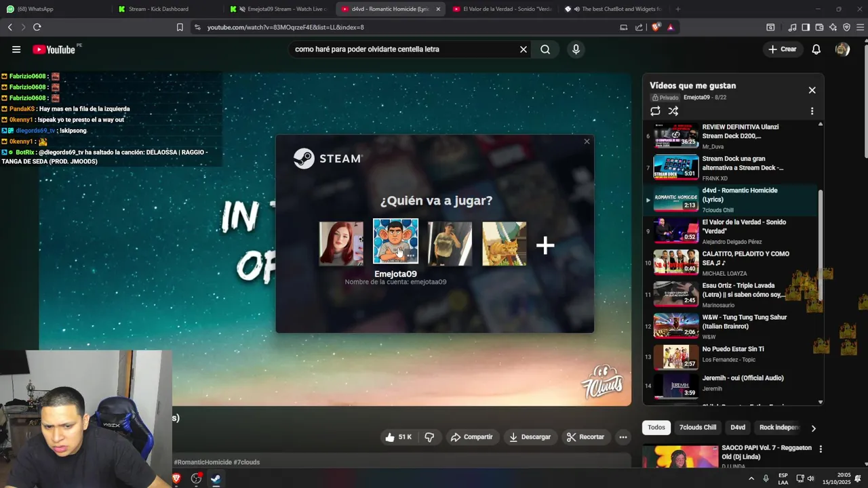Click the YouTube search input field
Viewport: 868px width, 488px height.
[x=403, y=49]
